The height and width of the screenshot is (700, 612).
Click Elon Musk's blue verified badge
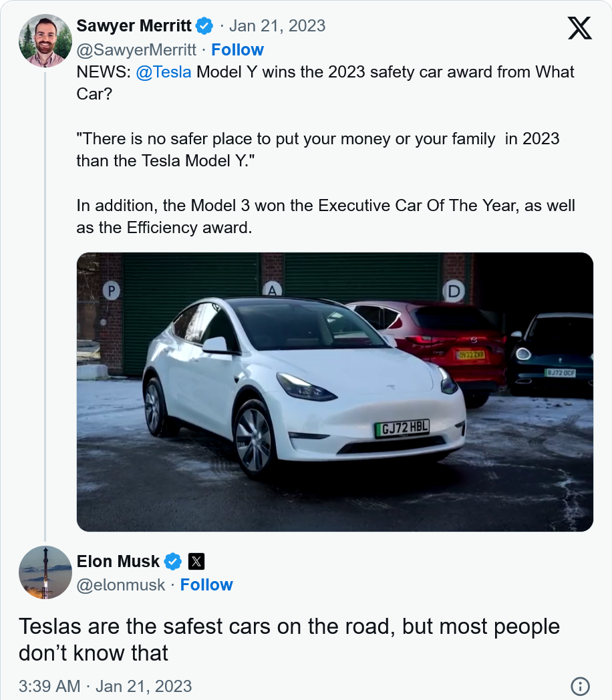(173, 562)
